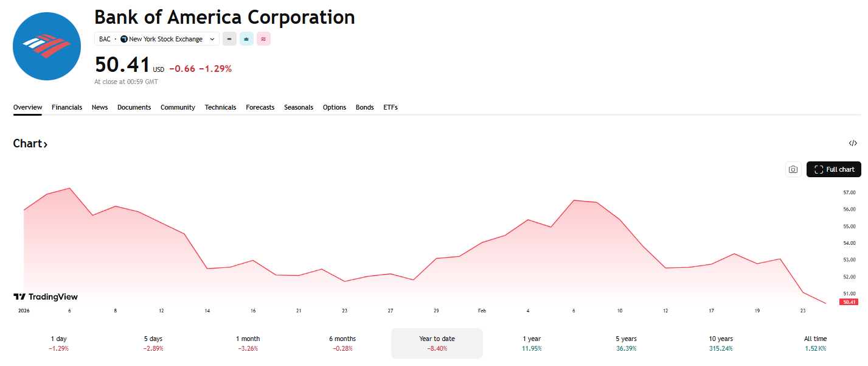Go to the Forecasts tab
Image resolution: width=868 pixels, height=366 pixels.
coord(260,107)
